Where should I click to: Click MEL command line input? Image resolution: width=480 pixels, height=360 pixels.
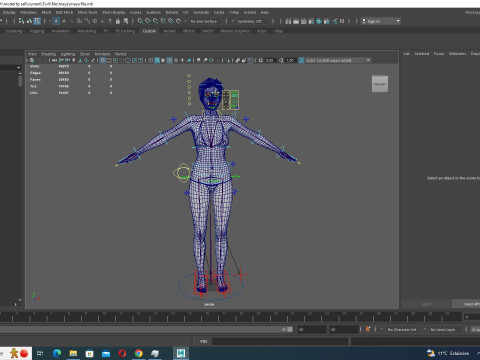pos(280,341)
